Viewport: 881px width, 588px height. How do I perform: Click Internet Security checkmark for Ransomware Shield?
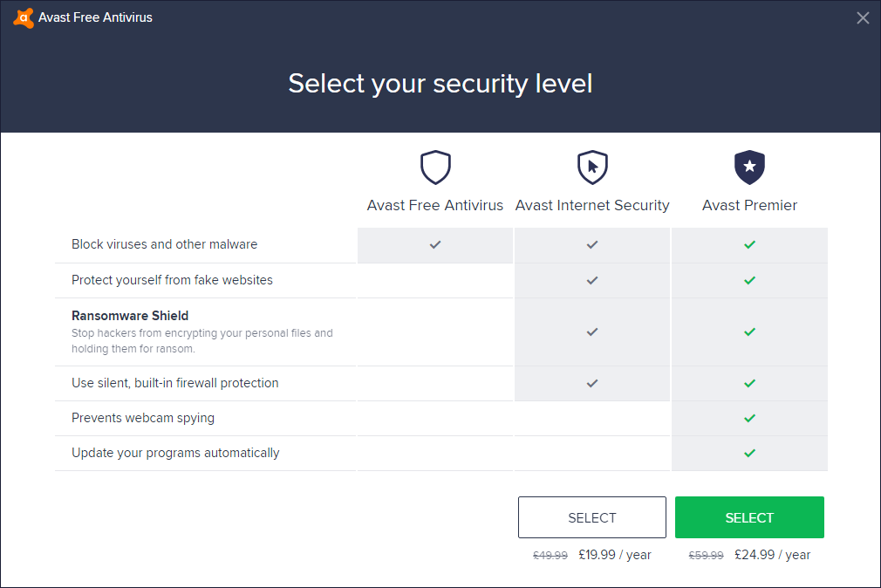(592, 332)
